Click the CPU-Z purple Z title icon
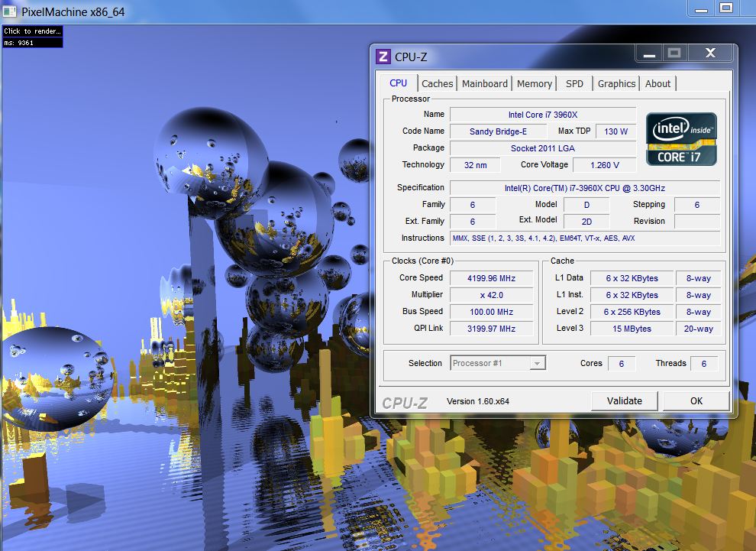 (383, 57)
